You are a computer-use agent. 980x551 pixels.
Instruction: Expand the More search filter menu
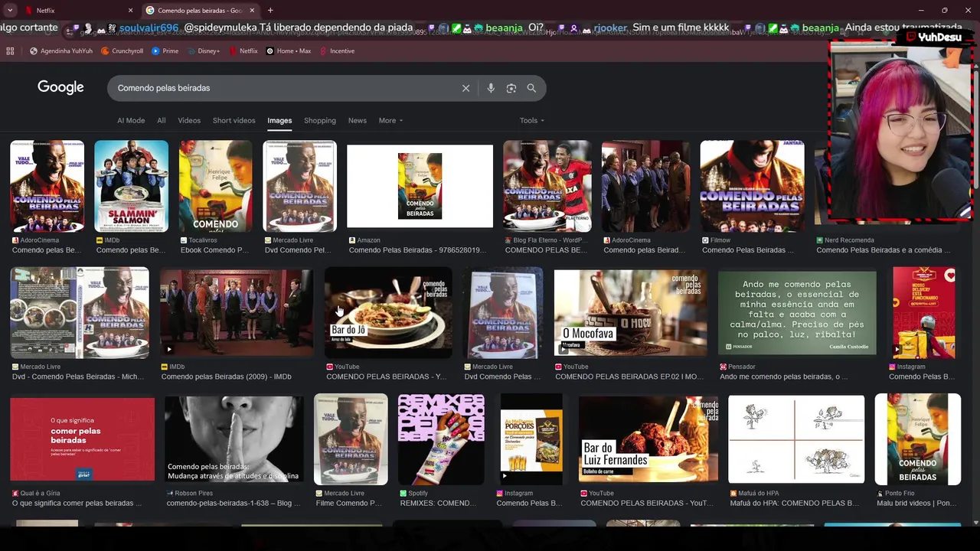[x=390, y=120]
